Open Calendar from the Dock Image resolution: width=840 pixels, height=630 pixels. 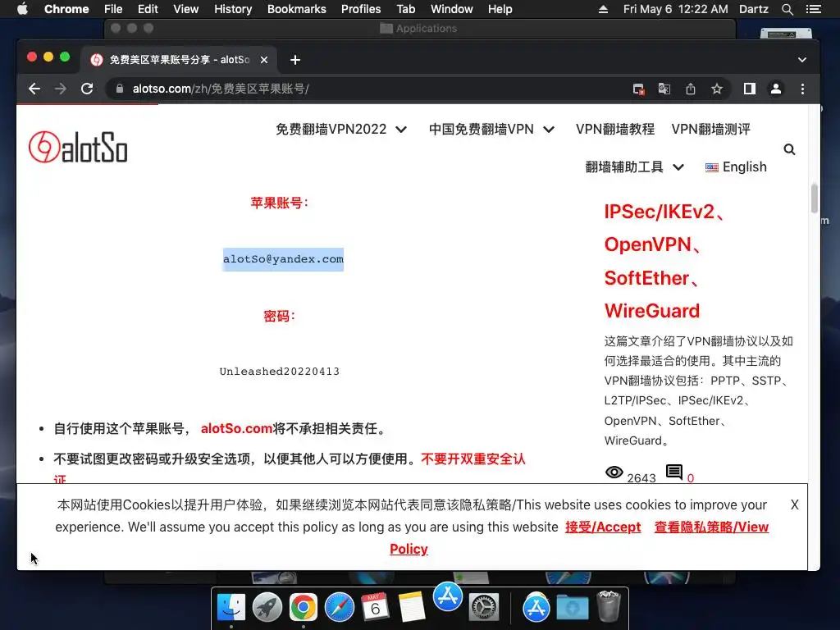[375, 608]
